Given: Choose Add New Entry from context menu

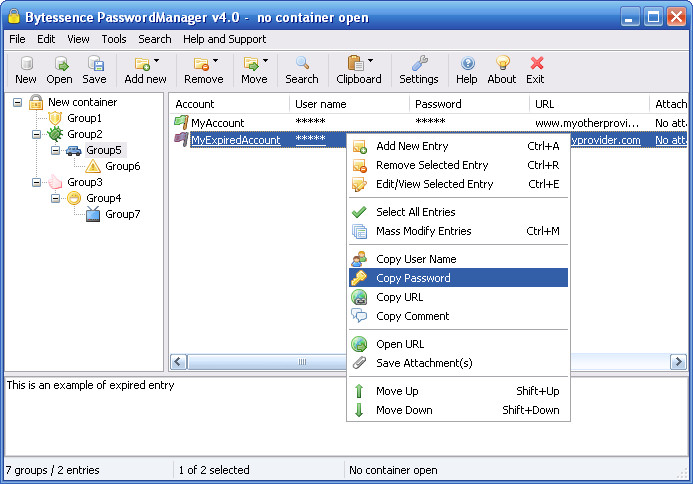Looking at the screenshot, I should (458, 146).
